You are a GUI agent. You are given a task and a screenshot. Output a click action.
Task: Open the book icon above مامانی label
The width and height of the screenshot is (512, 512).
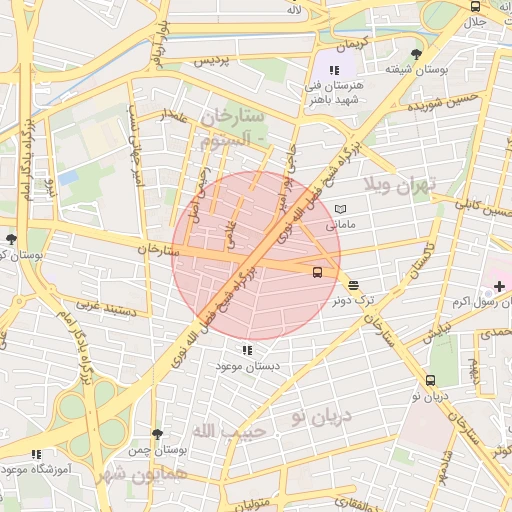[x=340, y=209]
